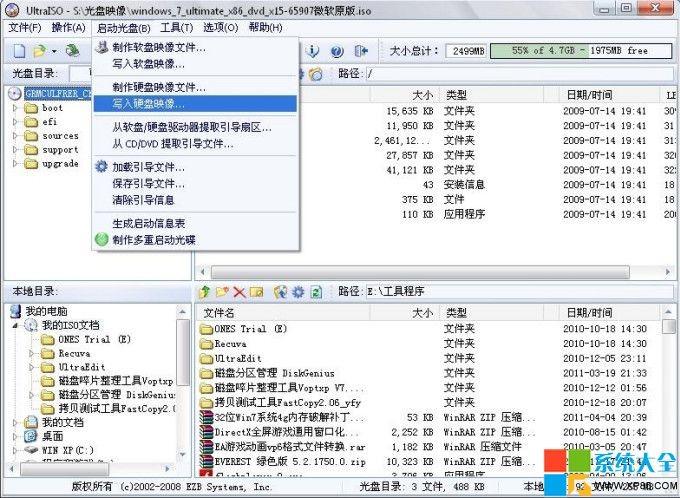Click the blue info toolbar icon
The width and height of the screenshot is (680, 498).
pos(312,51)
